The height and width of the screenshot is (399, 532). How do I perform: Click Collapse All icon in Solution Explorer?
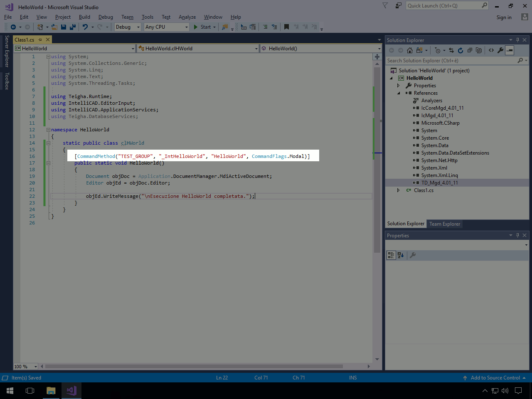[470, 50]
